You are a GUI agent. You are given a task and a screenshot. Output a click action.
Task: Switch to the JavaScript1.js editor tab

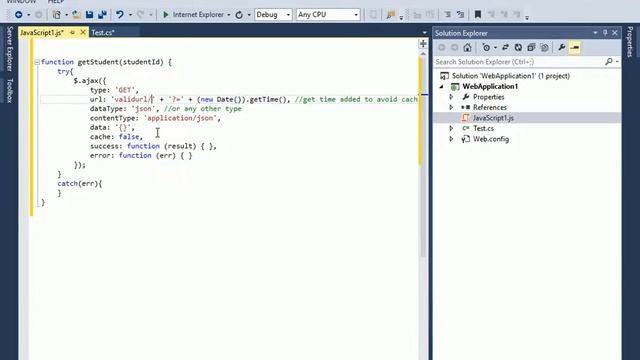coord(42,33)
